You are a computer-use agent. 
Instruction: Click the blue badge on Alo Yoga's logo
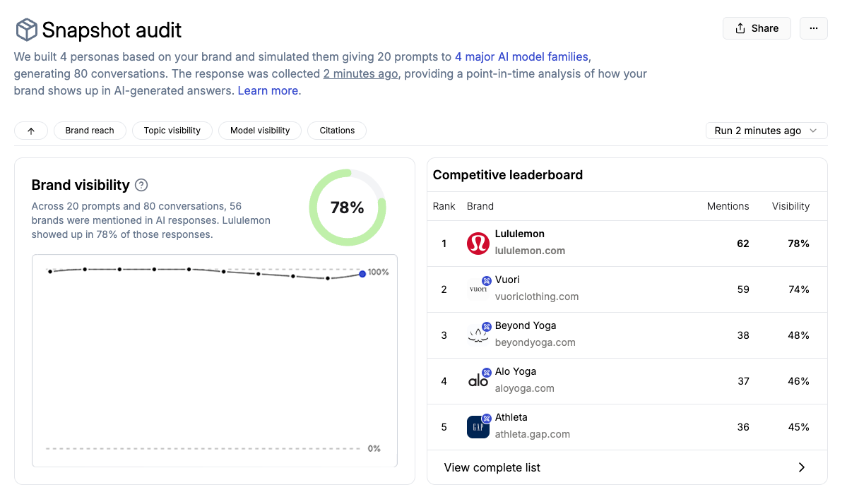point(487,372)
